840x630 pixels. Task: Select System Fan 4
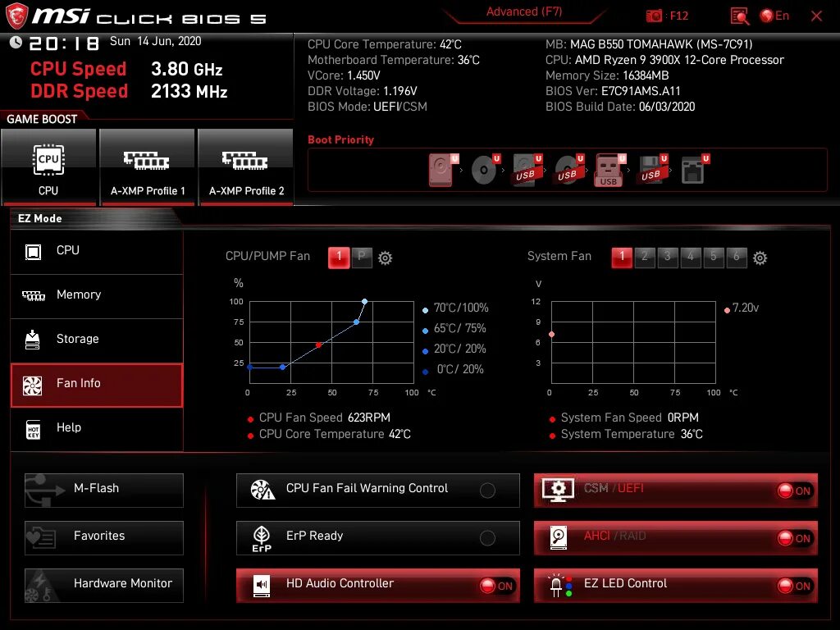pyautogui.click(x=691, y=257)
